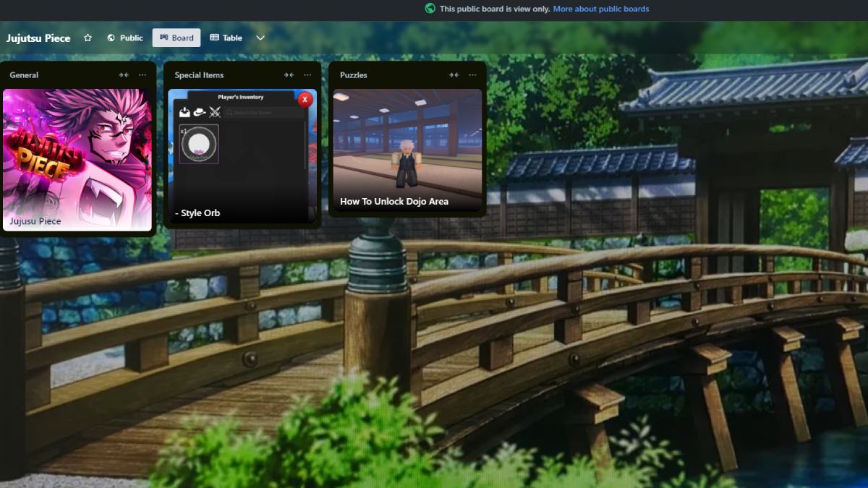Switch to the Board view tab
The image size is (868, 488).
[x=176, y=38]
